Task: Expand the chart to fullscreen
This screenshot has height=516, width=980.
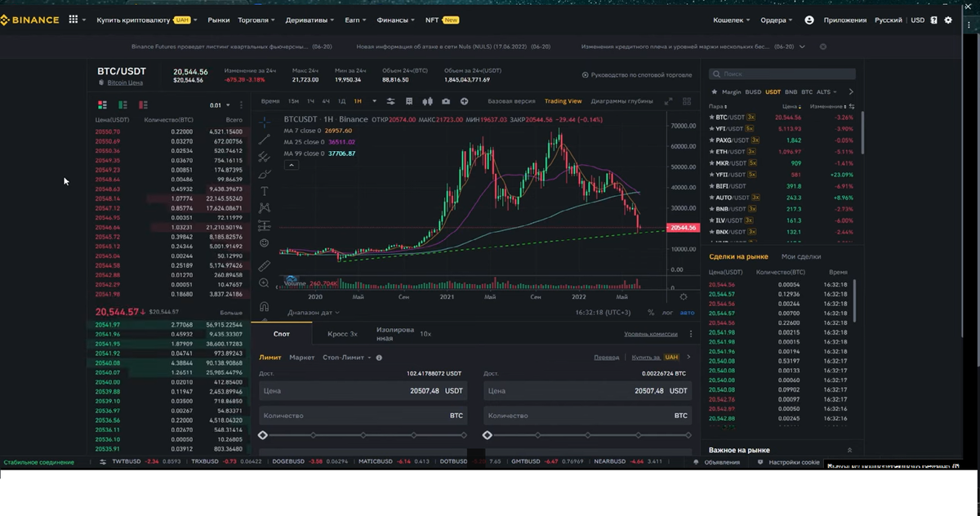Action: tap(668, 101)
